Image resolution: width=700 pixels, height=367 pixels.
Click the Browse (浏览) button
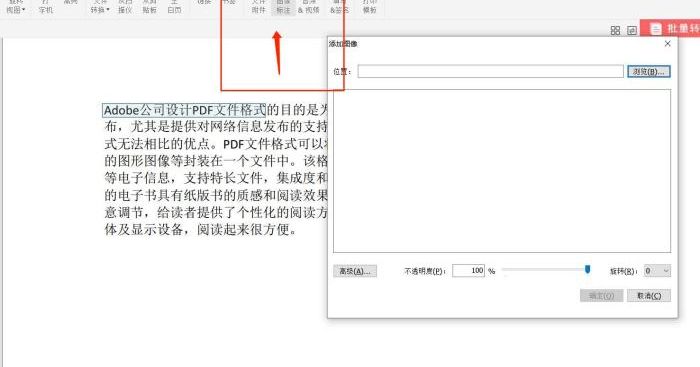[649, 71]
